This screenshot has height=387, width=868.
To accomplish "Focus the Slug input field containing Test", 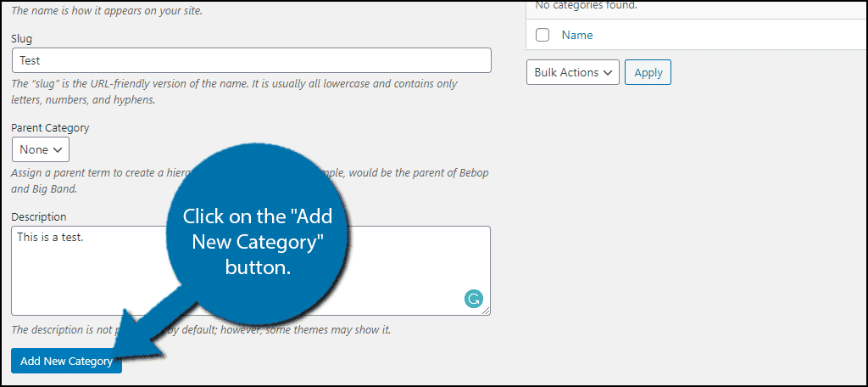I will (251, 60).
